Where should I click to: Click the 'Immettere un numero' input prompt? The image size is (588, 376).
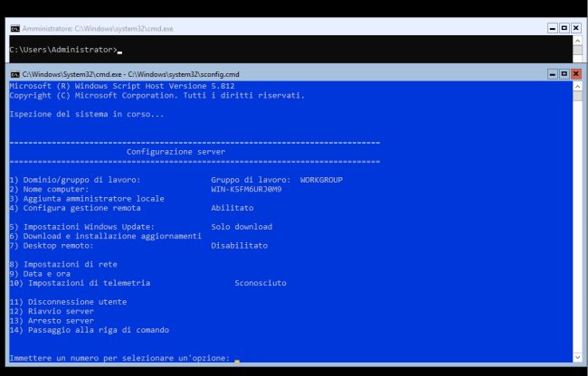119,358
